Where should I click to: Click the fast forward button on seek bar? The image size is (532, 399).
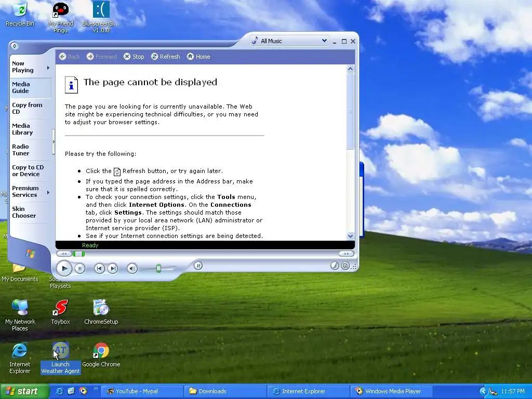pyautogui.click(x=346, y=254)
